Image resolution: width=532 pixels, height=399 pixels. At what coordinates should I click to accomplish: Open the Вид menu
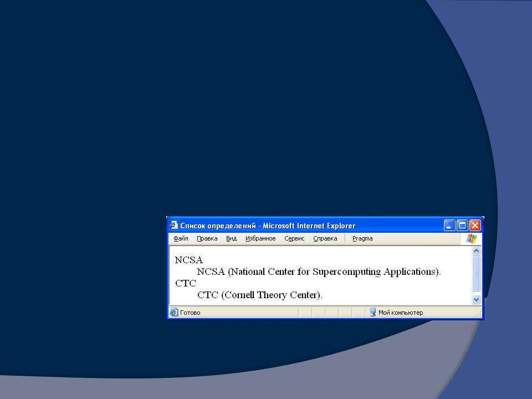point(232,238)
